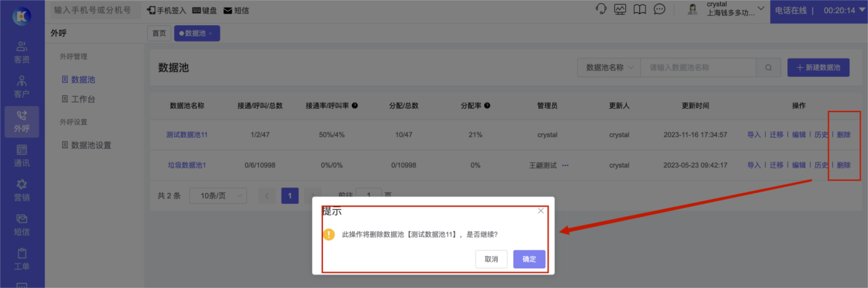
Task: Open the 客户 customer sidebar icon
Action: point(22,86)
